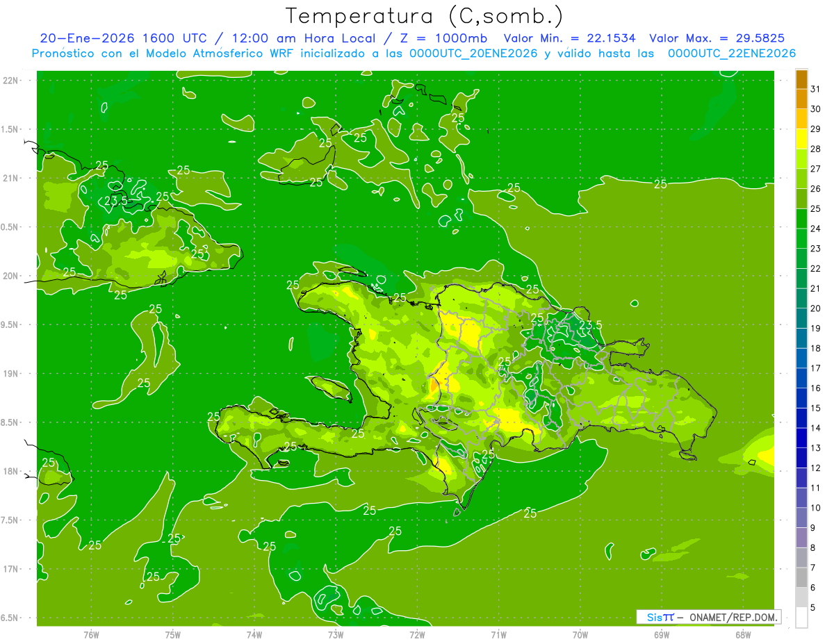The height and width of the screenshot is (644, 834).
Task: Click the "19N" latitude axis label
Action: tap(10, 373)
